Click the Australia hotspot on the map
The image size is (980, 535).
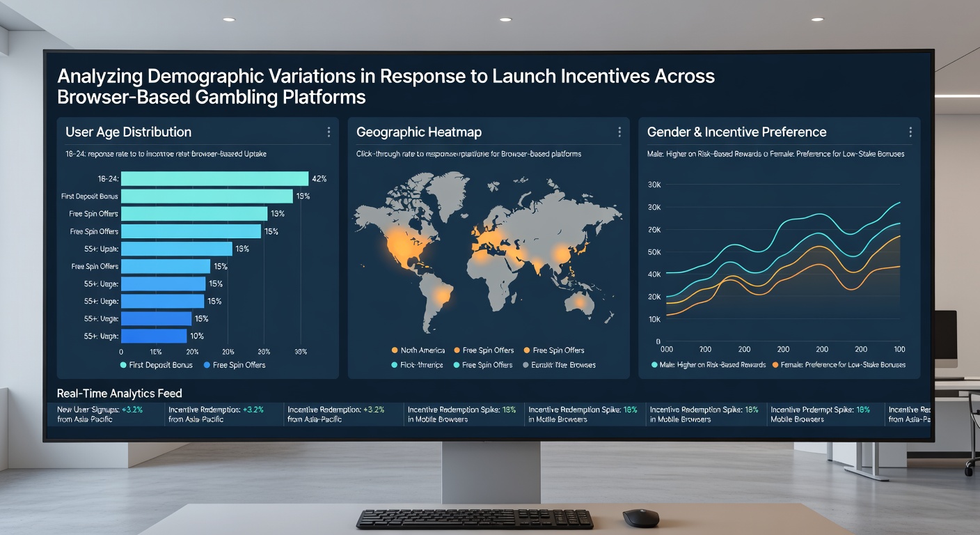(579, 302)
